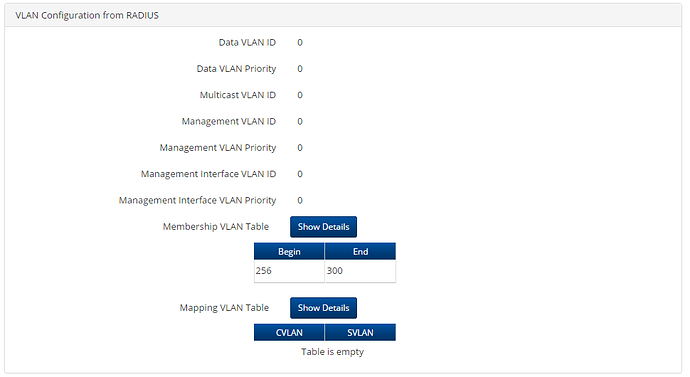The image size is (690, 377).
Task: Click the Multicast VLAN ID value 0
Action: pos(300,95)
